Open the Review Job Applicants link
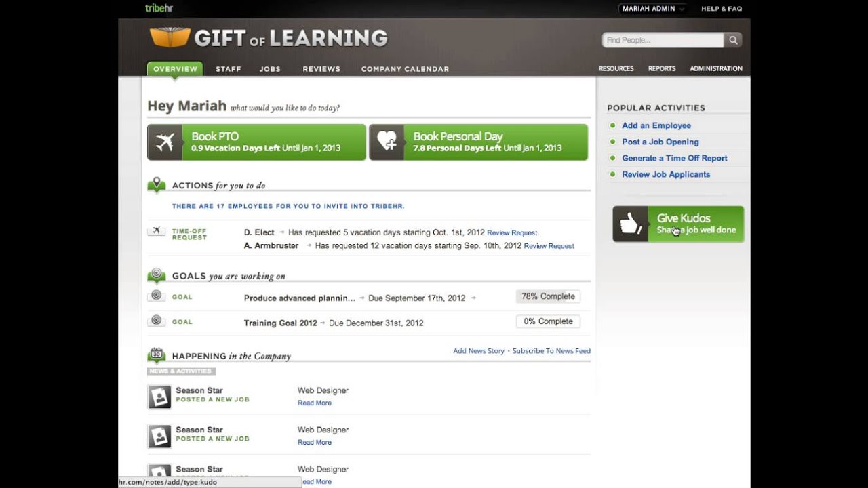This screenshot has height=488, width=868. [666, 174]
